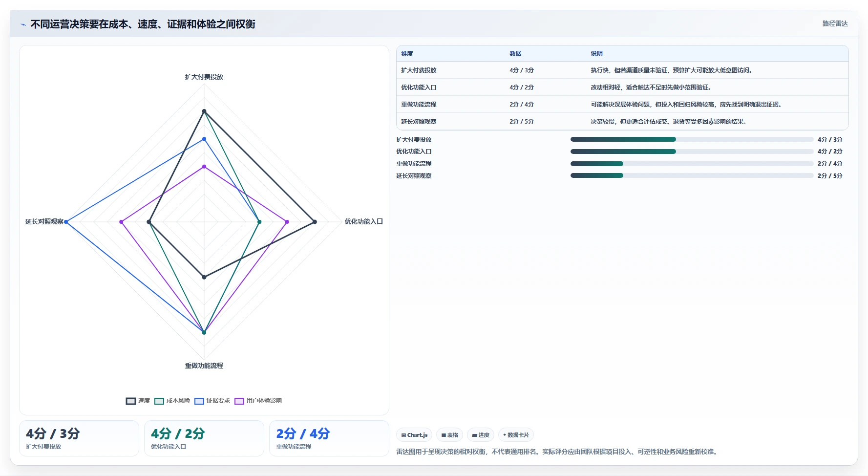Toggle the 证据要求 legend item
This screenshot has height=476, width=868.
pyautogui.click(x=212, y=401)
